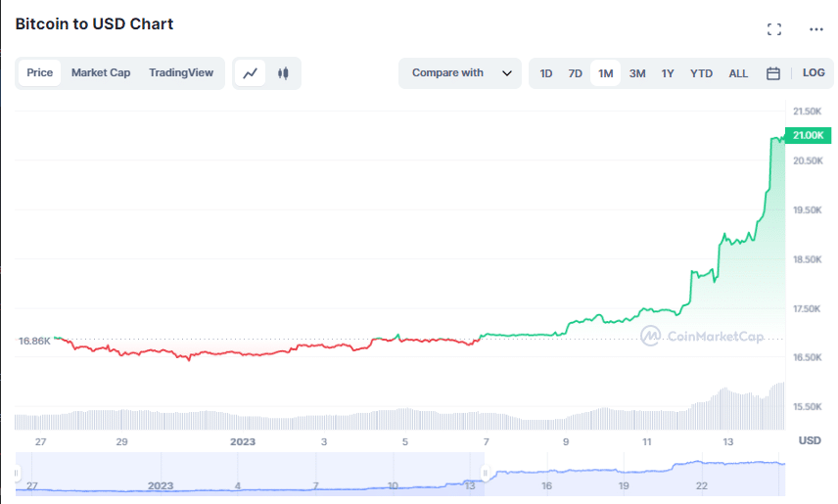
Task: Click date 16 in the range navigator
Action: coord(546,485)
